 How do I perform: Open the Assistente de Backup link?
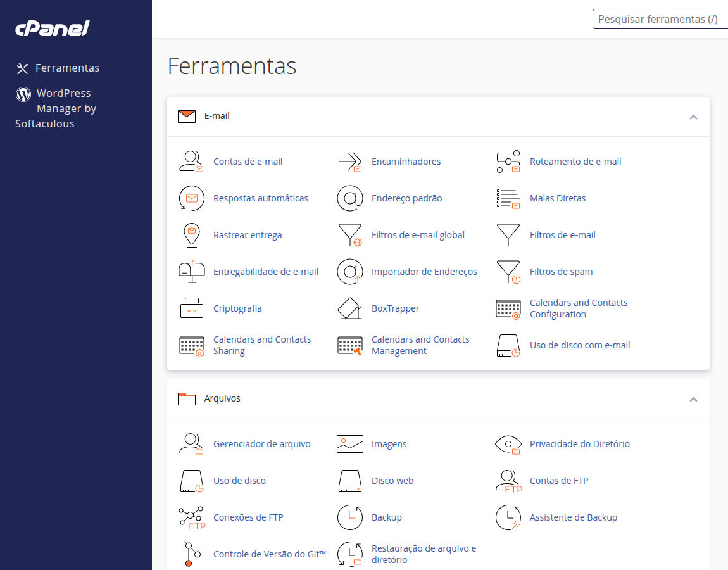coord(574,517)
